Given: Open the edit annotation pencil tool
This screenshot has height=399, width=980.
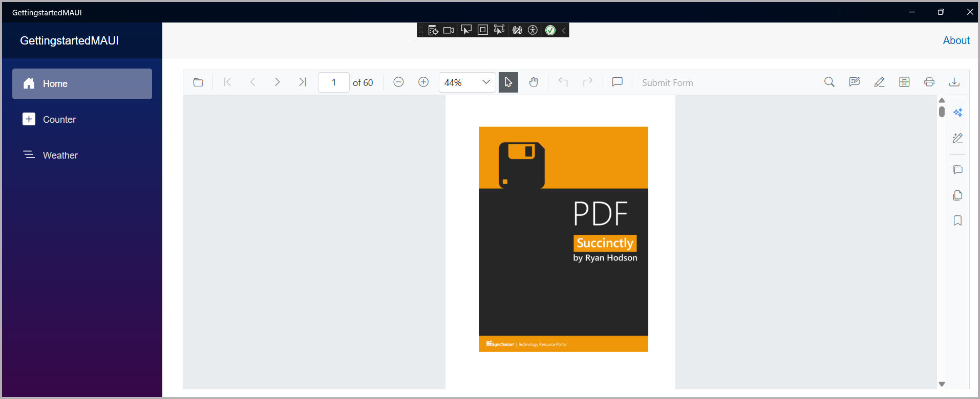Looking at the screenshot, I should (880, 82).
